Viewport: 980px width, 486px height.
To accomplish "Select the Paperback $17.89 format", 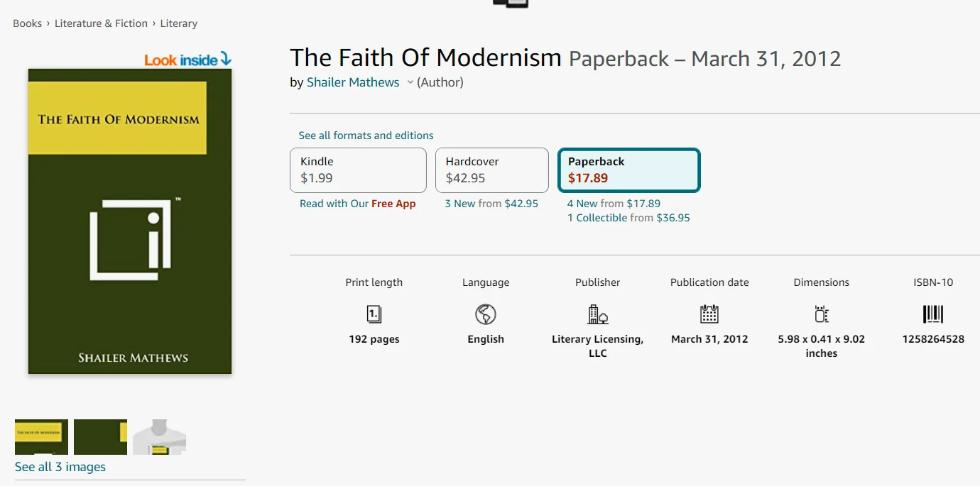I will [x=629, y=170].
